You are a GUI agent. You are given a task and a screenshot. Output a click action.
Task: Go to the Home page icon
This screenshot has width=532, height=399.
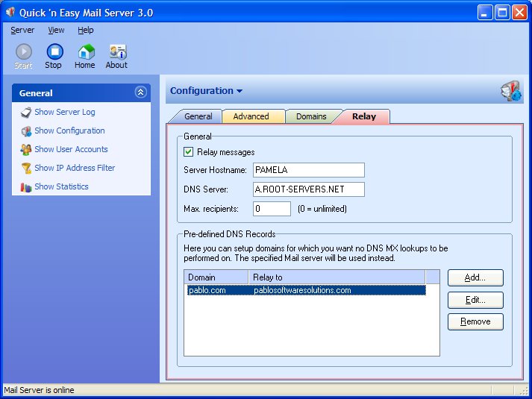point(86,52)
